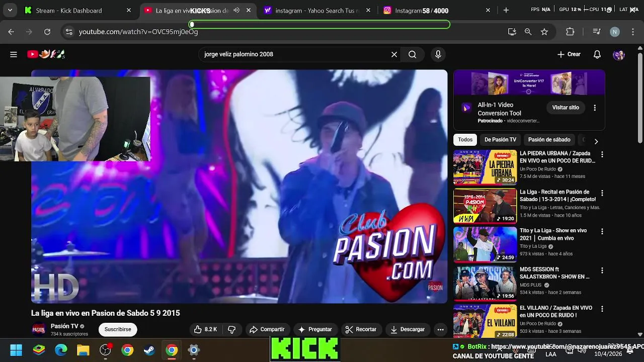Viewport: 644px width, 362px height.
Task: Show more filter chips with right chevron
Action: click(596, 141)
